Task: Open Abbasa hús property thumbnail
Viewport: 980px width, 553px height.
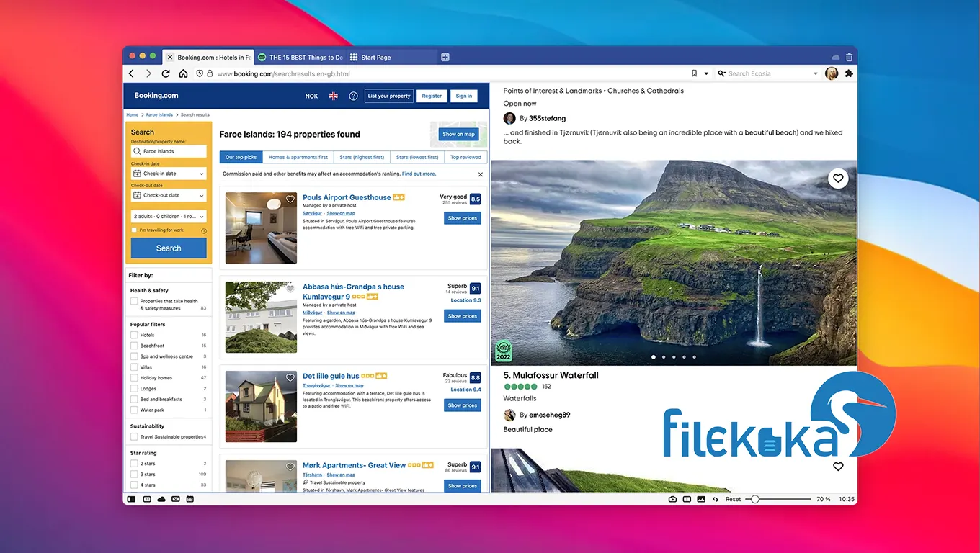Action: (261, 317)
